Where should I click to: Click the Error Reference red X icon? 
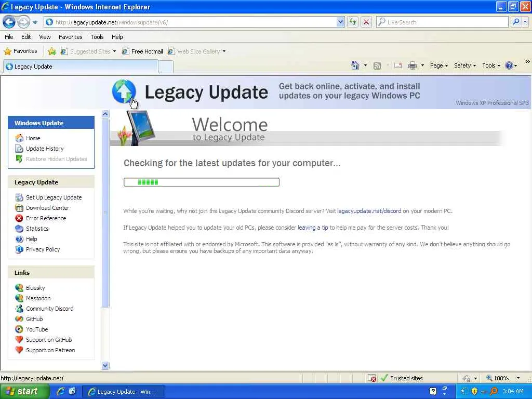point(19,218)
